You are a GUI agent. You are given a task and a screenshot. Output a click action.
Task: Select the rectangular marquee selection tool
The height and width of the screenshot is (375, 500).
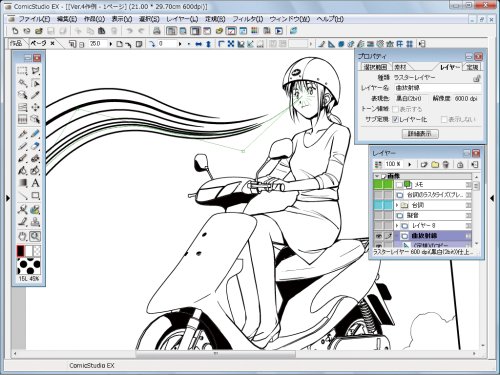pos(22,71)
